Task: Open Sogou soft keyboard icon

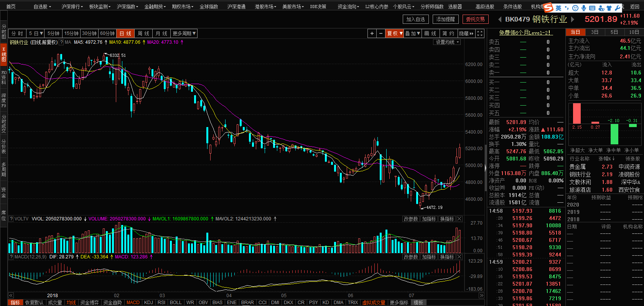Action: 592,8
